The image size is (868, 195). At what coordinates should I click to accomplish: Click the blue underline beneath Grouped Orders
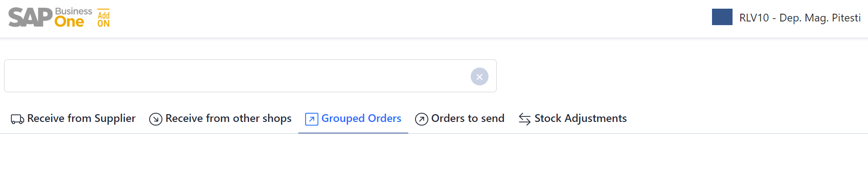pyautogui.click(x=353, y=133)
